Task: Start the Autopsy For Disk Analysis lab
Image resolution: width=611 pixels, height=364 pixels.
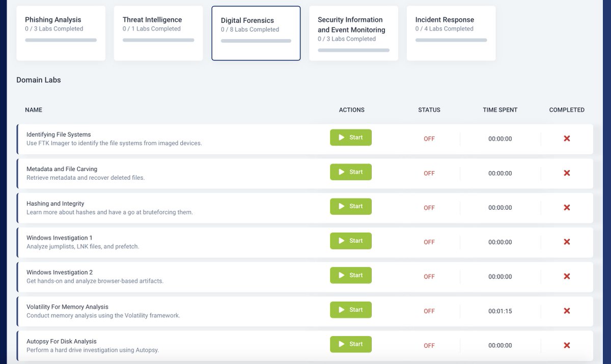Action: pos(351,344)
